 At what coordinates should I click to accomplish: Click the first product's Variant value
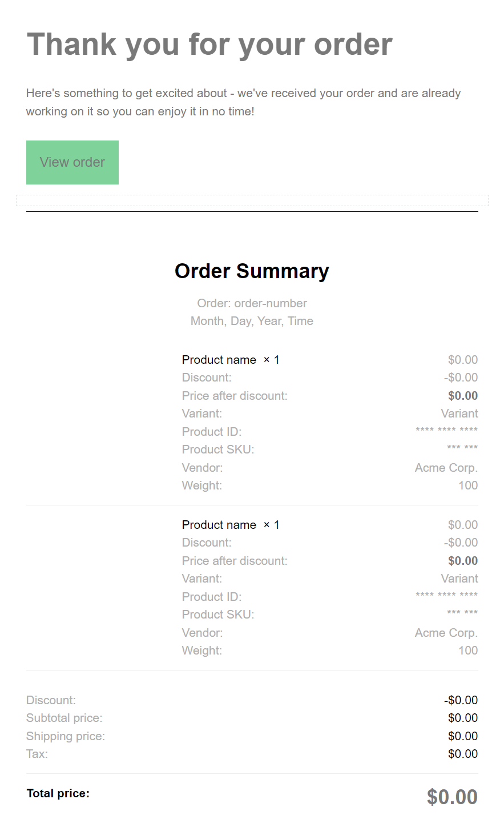pyautogui.click(x=459, y=413)
